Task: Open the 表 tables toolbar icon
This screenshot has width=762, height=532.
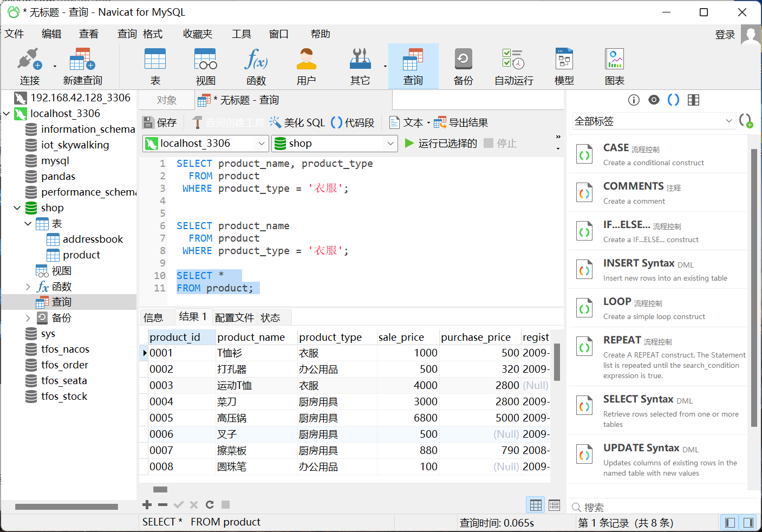Action: click(155, 66)
